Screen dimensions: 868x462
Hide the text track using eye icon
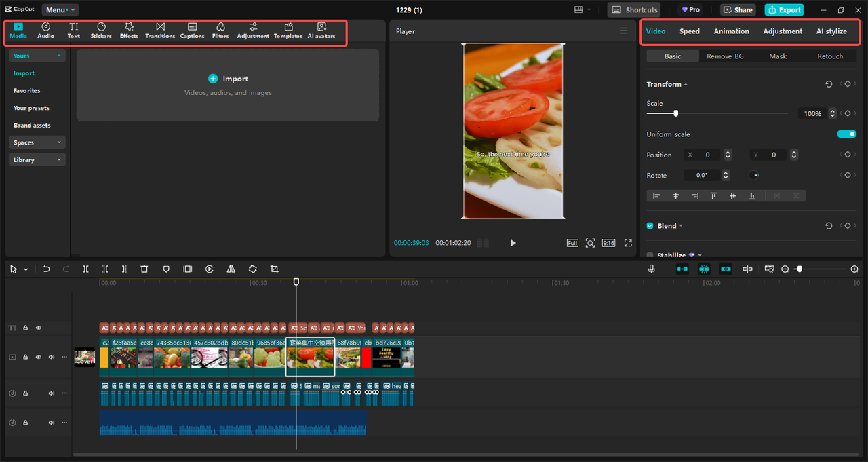coord(39,328)
